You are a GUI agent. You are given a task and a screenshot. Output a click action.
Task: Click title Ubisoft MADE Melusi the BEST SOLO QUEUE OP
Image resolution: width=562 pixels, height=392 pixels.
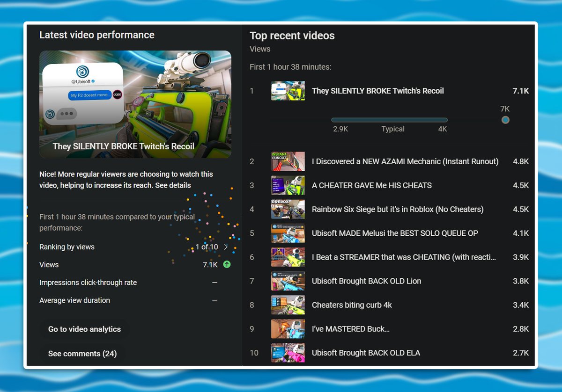pyautogui.click(x=395, y=233)
